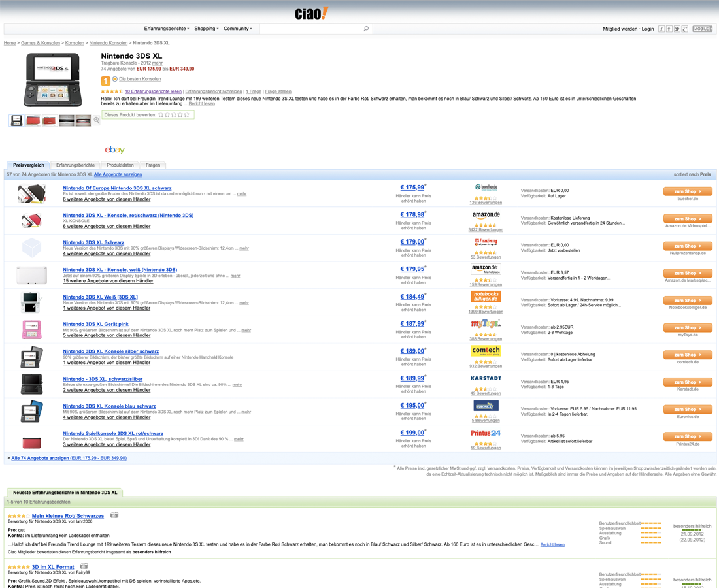The height and width of the screenshot is (588, 719).
Task: Click the Printus24 merchant logo
Action: click(486, 433)
